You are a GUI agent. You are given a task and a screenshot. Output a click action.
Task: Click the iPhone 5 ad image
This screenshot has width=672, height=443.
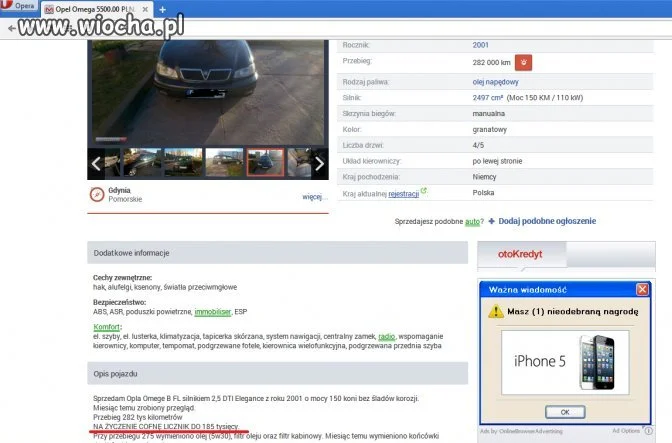coord(565,362)
